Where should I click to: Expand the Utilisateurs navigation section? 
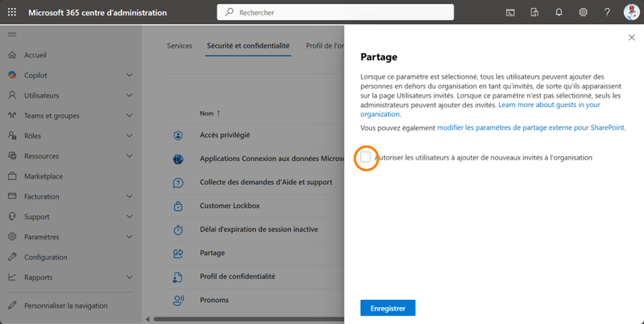coord(129,96)
